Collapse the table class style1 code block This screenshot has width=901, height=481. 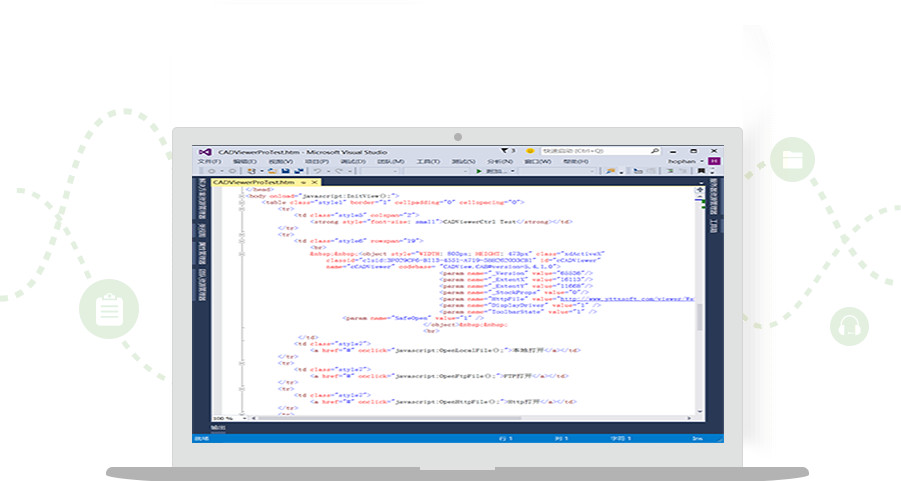[241, 203]
